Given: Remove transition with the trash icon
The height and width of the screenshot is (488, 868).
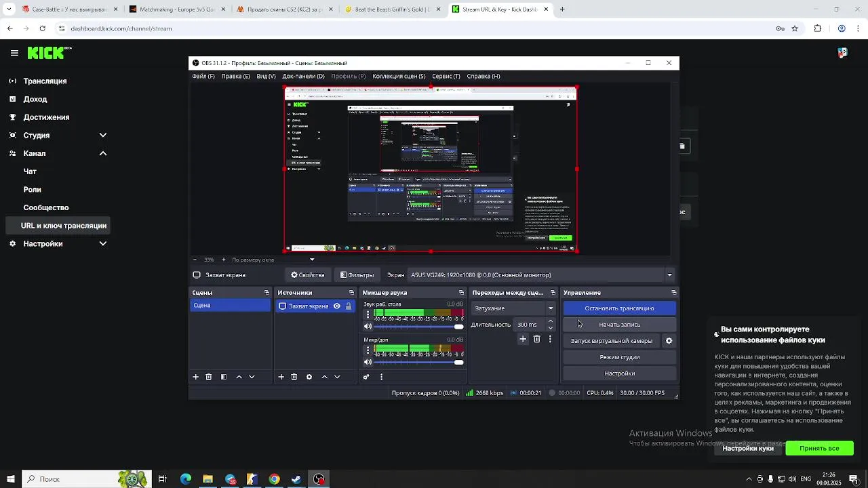Looking at the screenshot, I should coord(536,339).
